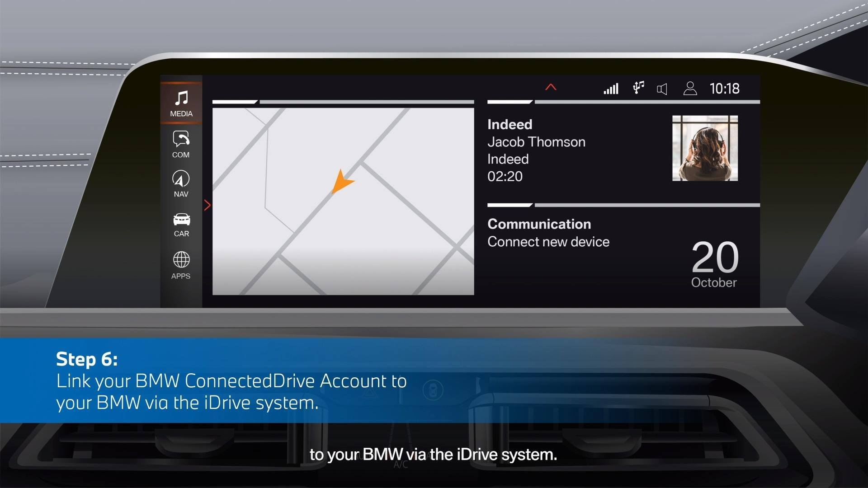
Task: Click the album cover thumbnail
Action: point(705,148)
